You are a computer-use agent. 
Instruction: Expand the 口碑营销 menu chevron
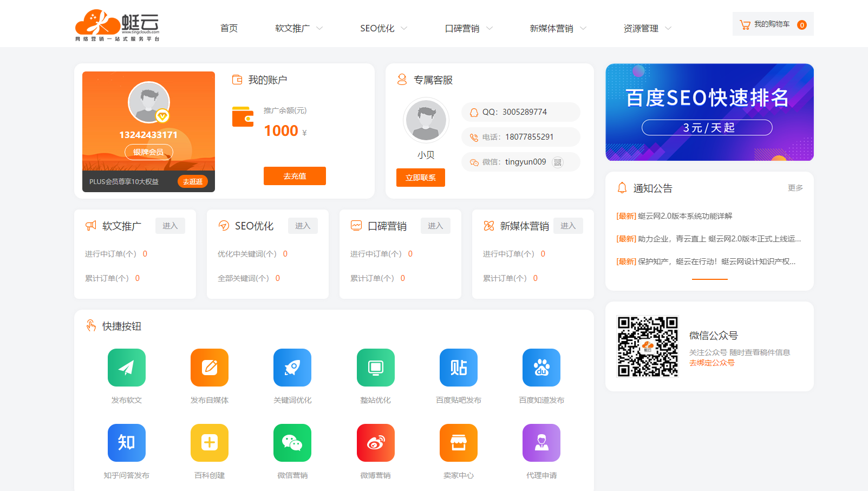[490, 28]
